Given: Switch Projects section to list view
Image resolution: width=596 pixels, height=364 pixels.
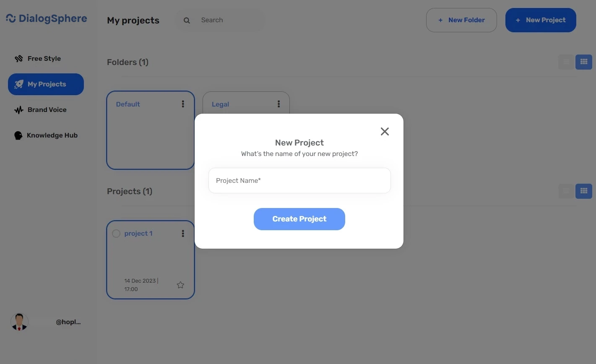Looking at the screenshot, I should tap(566, 191).
